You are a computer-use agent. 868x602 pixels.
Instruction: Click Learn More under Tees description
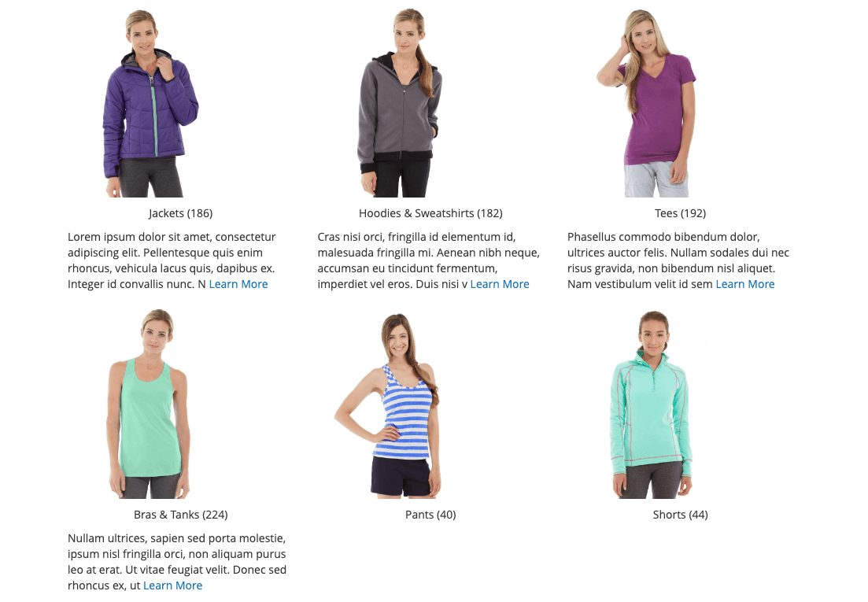point(744,284)
